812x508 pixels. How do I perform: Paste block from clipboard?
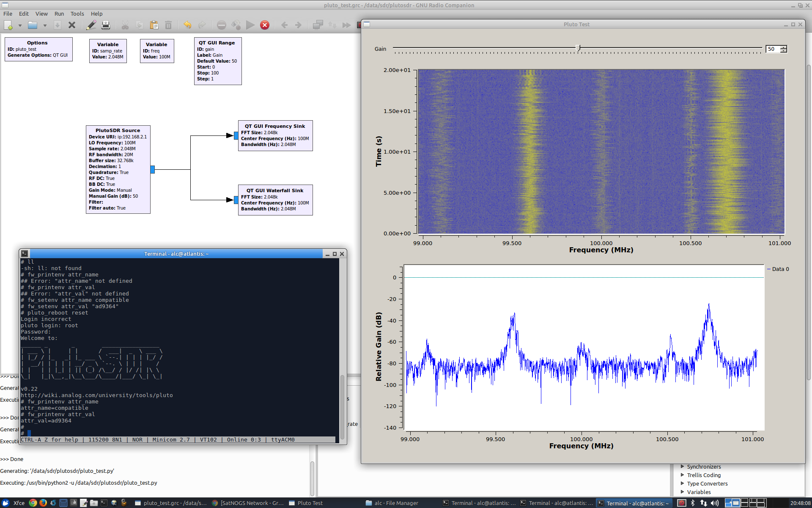tap(154, 25)
